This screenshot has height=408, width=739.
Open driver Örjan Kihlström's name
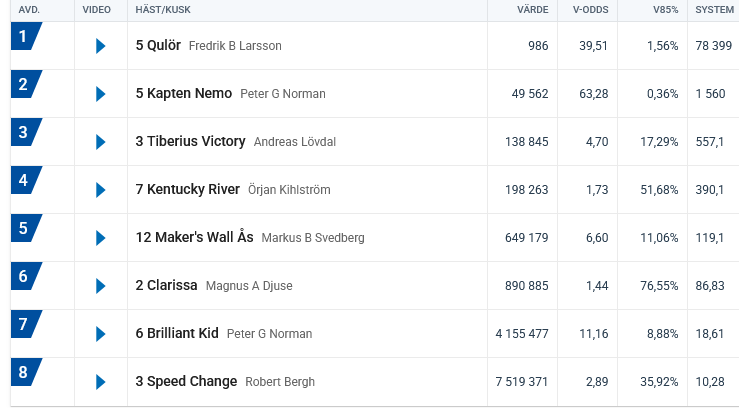coord(289,190)
